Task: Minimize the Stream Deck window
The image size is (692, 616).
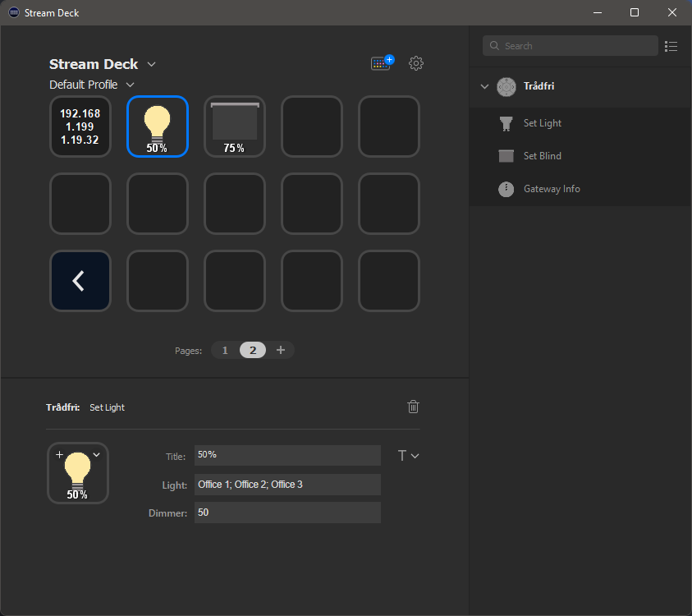Action: point(597,12)
